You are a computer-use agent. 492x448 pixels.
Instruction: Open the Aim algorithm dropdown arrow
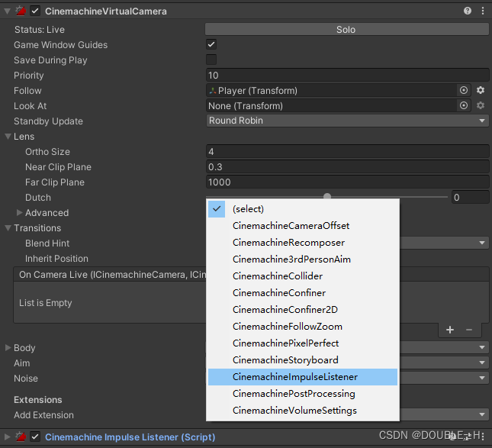482,363
